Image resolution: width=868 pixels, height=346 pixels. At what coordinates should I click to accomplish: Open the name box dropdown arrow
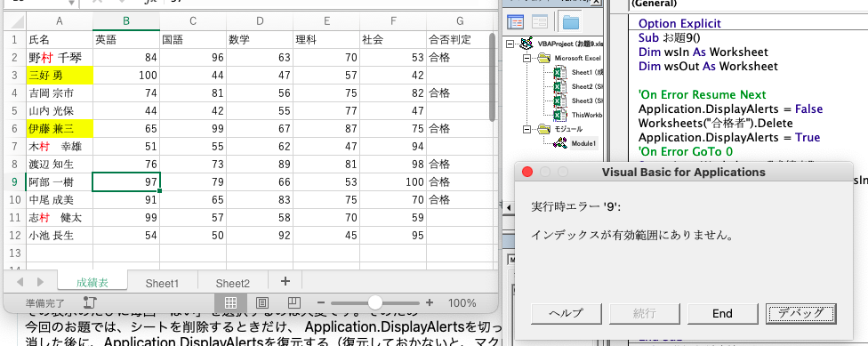pyautogui.click(x=72, y=3)
